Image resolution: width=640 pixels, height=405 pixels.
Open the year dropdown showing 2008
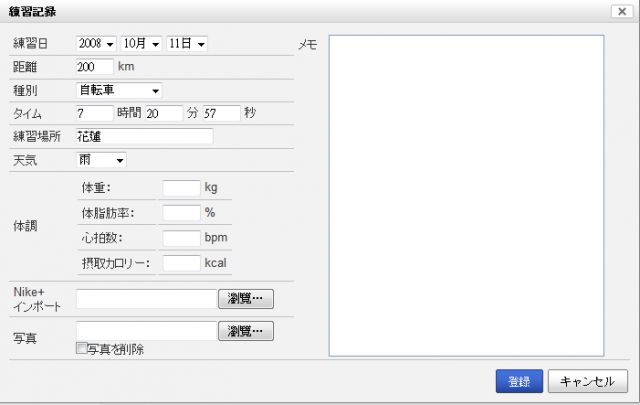(96, 44)
